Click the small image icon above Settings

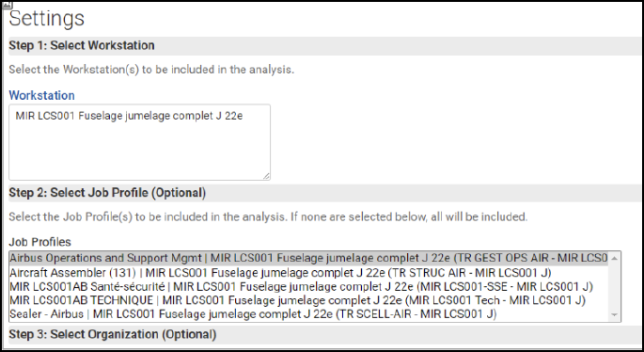(x=8, y=5)
